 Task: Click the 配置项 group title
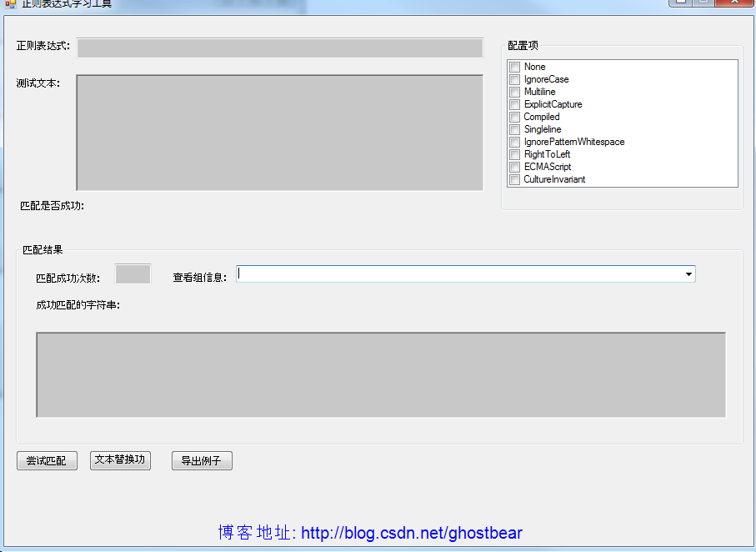click(523, 46)
